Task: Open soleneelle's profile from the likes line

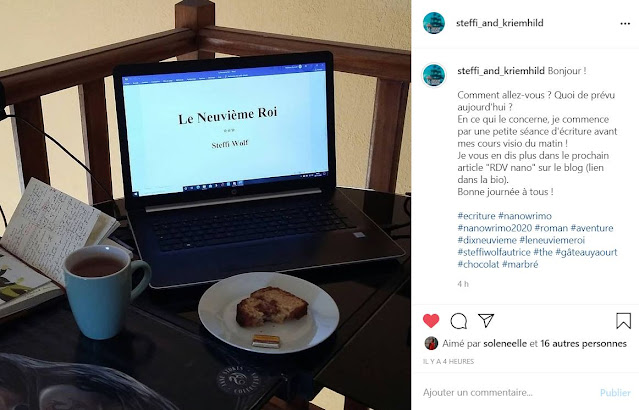Action: pyautogui.click(x=505, y=344)
